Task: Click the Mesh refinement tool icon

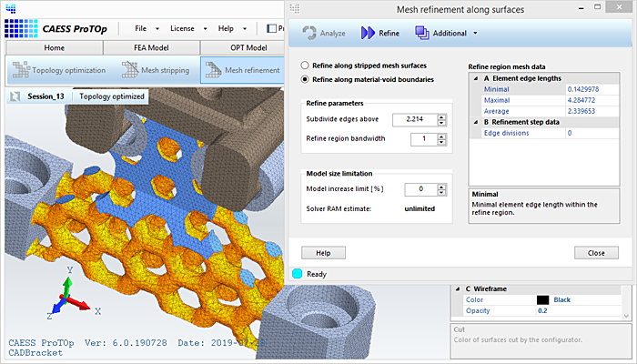Action: pos(212,70)
